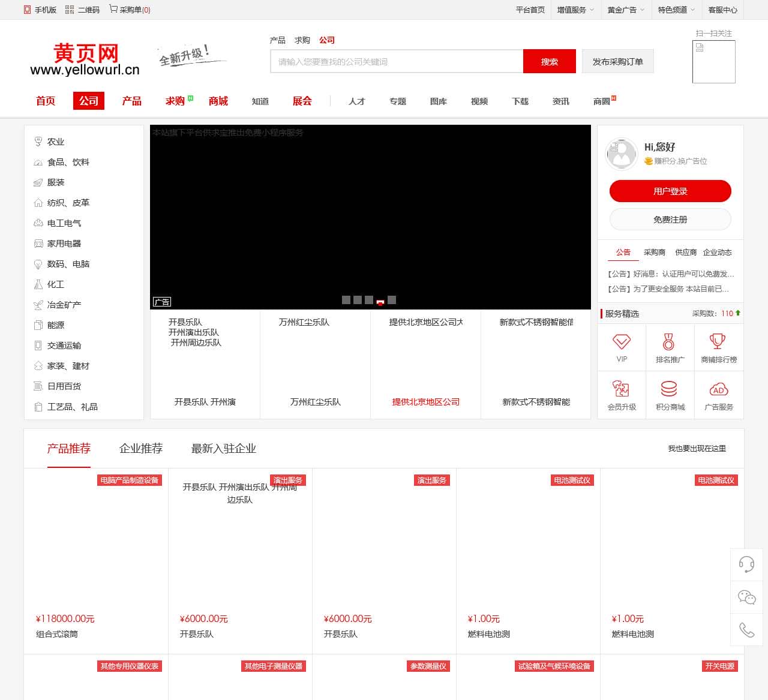Image resolution: width=768 pixels, height=700 pixels.
Task: Select the 数码、电脑 category icon
Action: 38,264
